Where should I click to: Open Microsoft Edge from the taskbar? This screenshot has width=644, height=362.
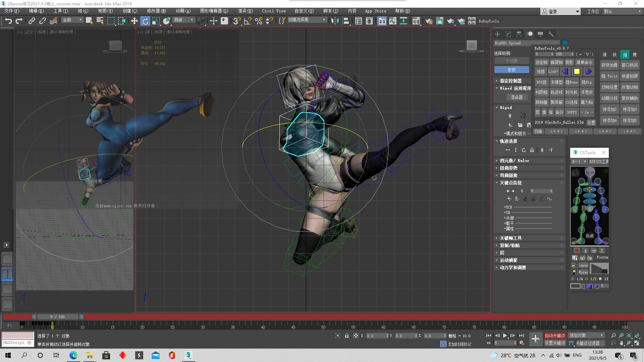tap(73, 355)
